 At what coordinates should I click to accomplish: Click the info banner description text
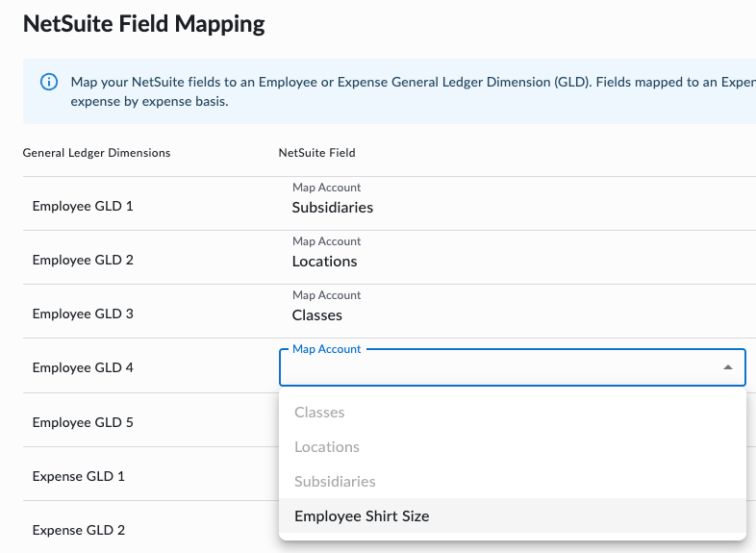414,91
